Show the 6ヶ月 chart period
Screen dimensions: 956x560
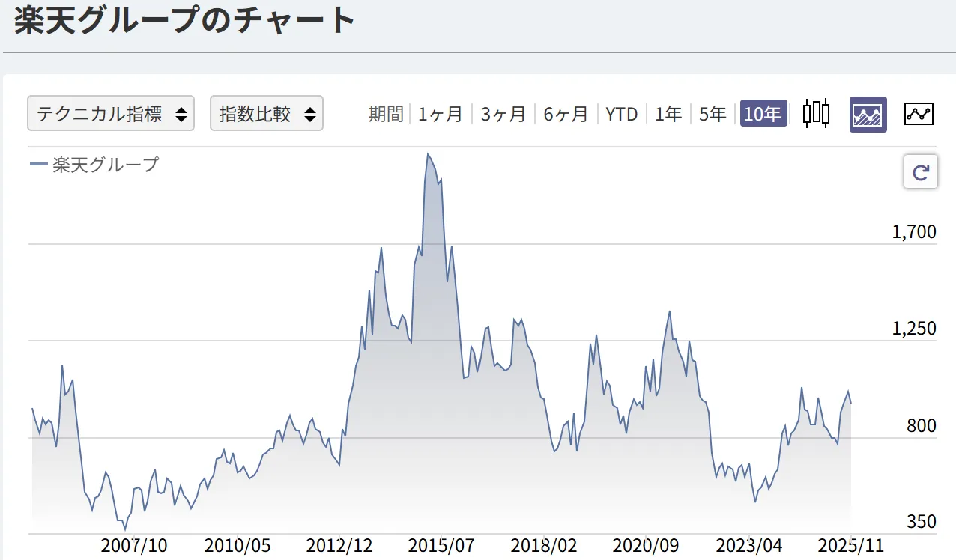(x=566, y=114)
